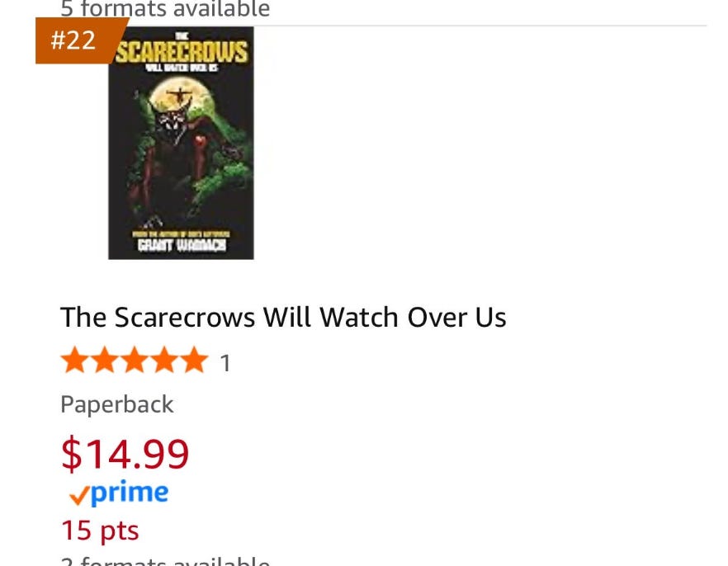Click the red heart on cover artwork
728x566 pixels.
point(201,139)
